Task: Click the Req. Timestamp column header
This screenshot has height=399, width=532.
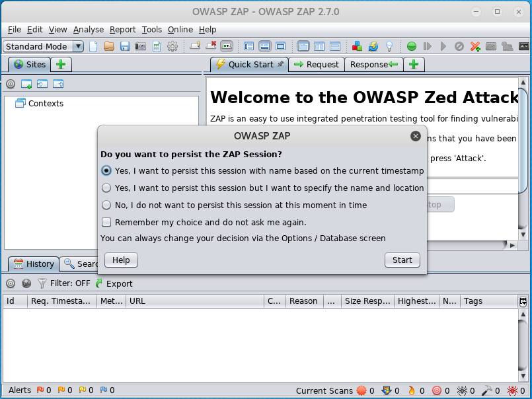Action: tap(62, 301)
